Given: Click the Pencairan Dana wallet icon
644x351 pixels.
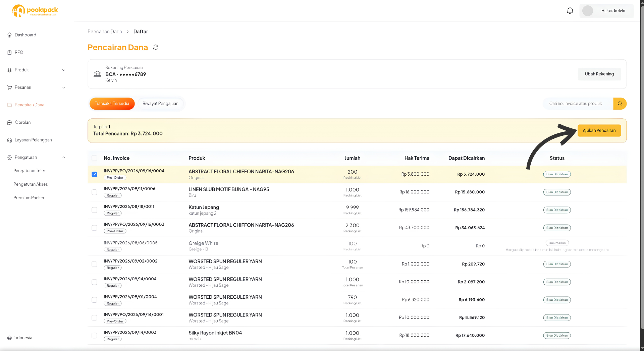Looking at the screenshot, I should click(9, 105).
